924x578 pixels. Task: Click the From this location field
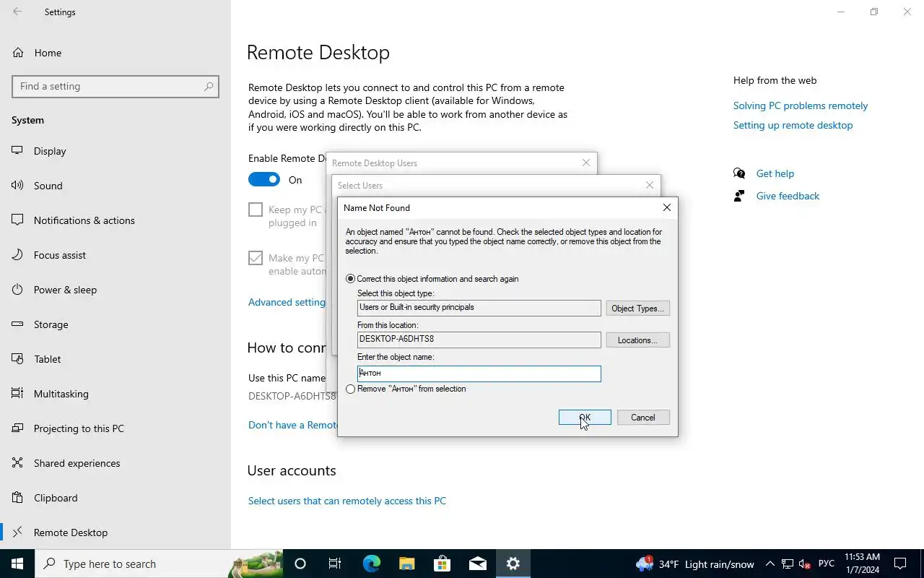click(479, 339)
